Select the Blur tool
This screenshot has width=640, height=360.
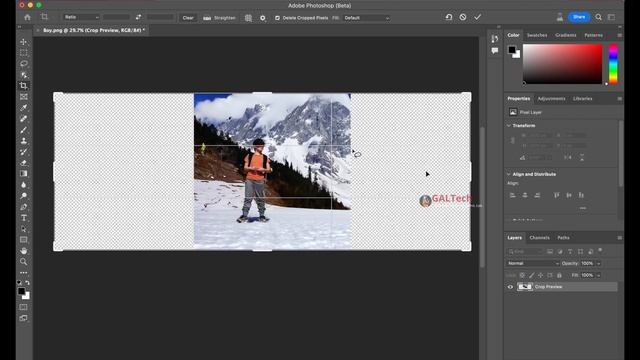click(24, 185)
